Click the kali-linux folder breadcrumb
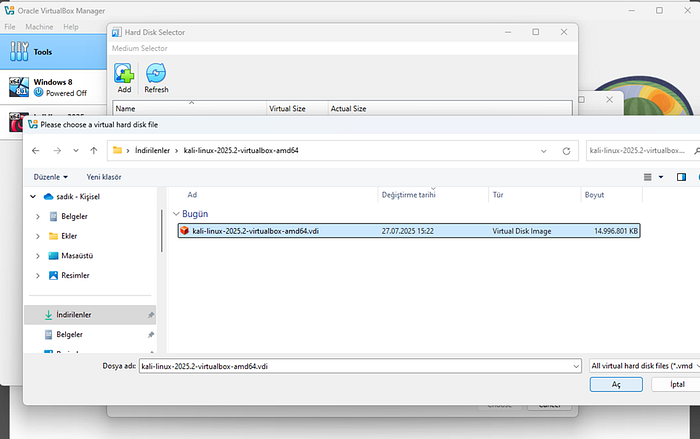 241,151
